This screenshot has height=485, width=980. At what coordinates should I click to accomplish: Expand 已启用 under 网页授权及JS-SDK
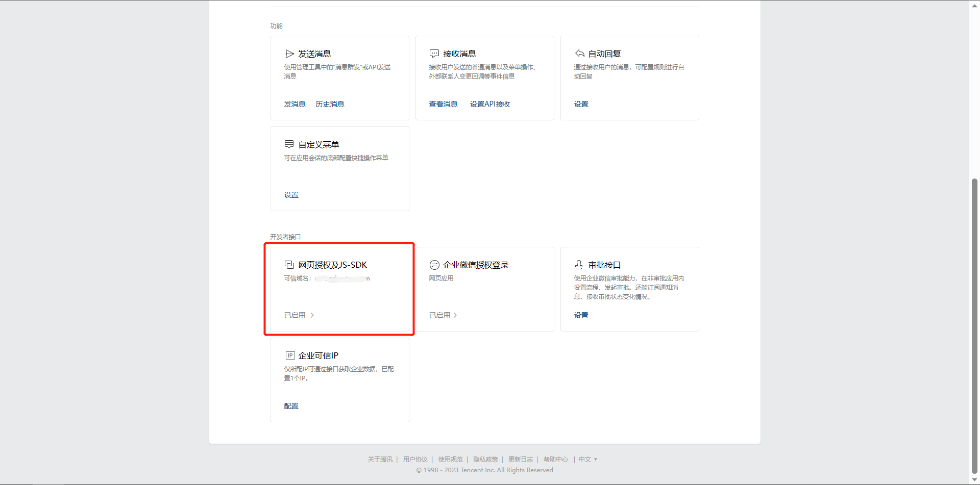[299, 315]
